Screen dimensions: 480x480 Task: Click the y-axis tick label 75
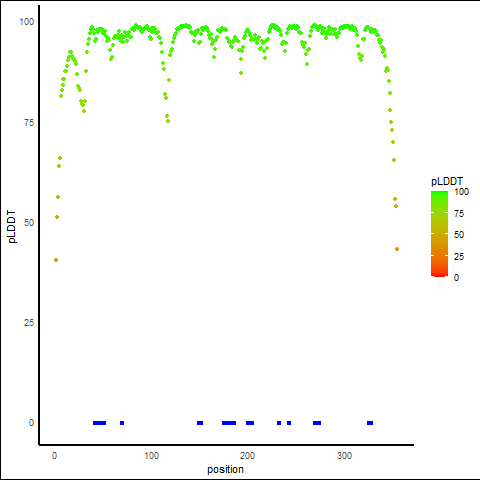click(29, 123)
